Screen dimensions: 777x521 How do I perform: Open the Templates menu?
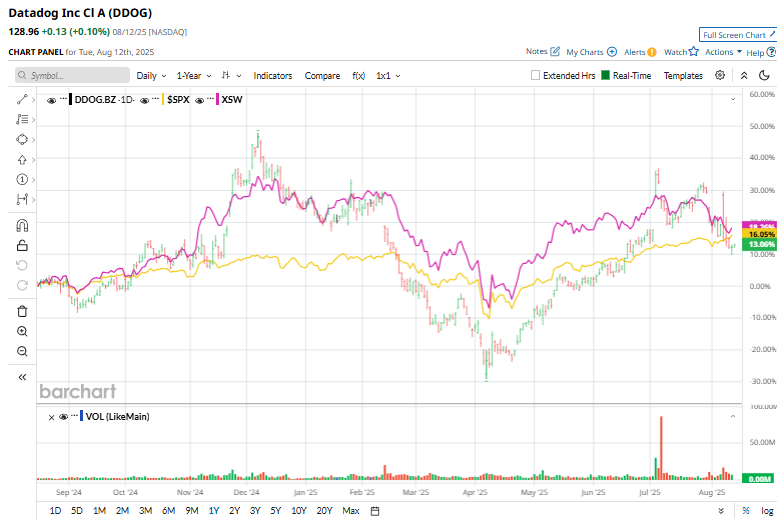click(683, 76)
